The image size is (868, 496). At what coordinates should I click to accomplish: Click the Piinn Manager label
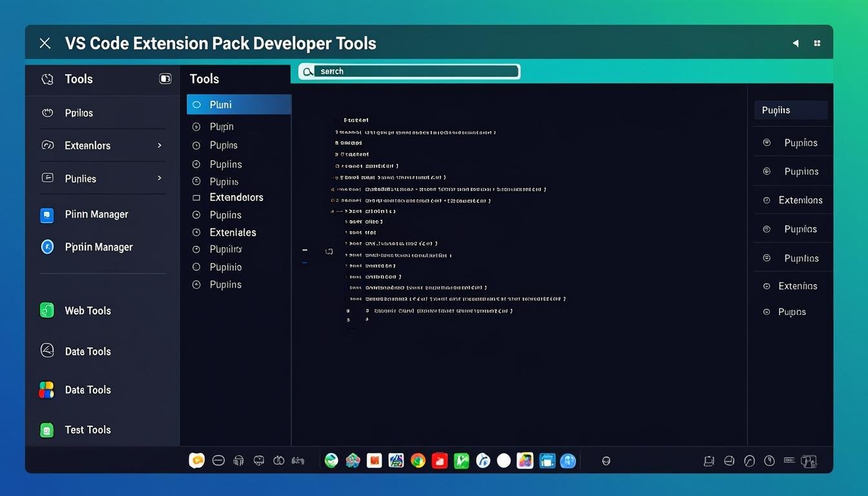pyautogui.click(x=97, y=214)
